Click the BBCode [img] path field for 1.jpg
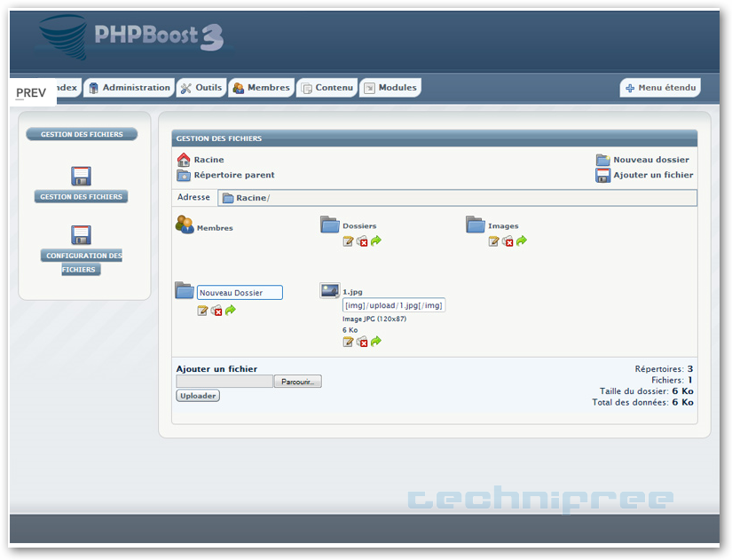This screenshot has height=560, width=732. [394, 305]
